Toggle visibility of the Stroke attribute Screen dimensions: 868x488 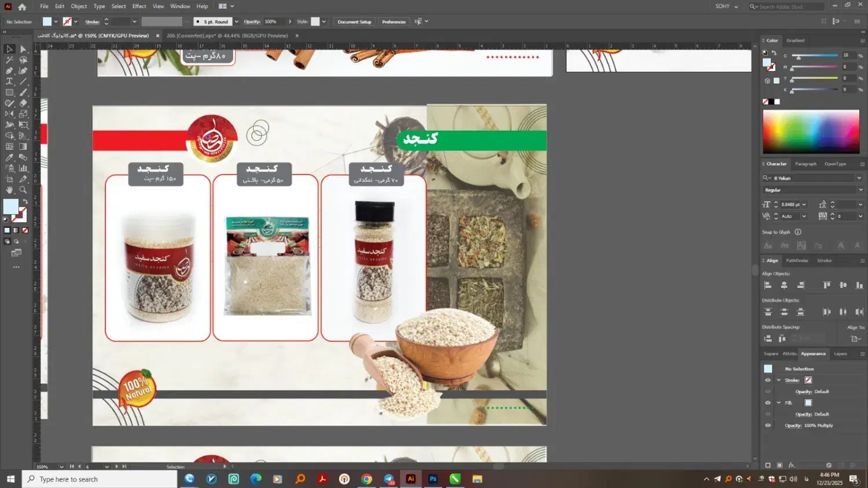768,380
